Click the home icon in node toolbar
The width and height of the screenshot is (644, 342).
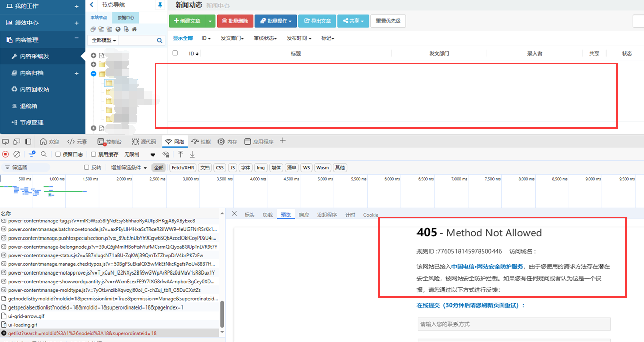pyautogui.click(x=134, y=29)
